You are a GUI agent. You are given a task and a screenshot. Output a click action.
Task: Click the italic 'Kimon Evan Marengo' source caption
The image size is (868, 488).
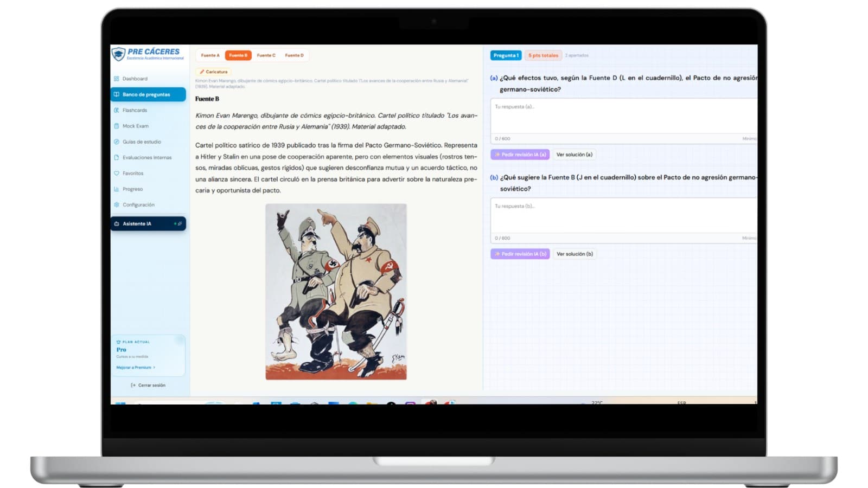point(336,121)
